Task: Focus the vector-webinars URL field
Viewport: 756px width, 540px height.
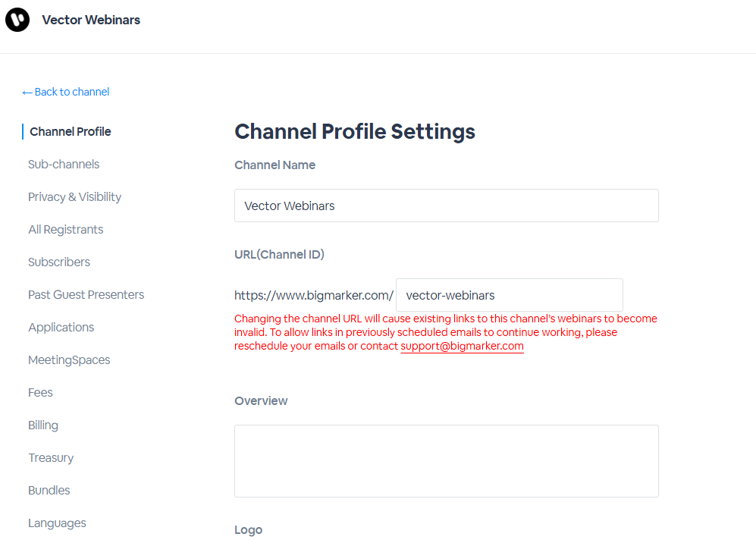Action: 509,295
